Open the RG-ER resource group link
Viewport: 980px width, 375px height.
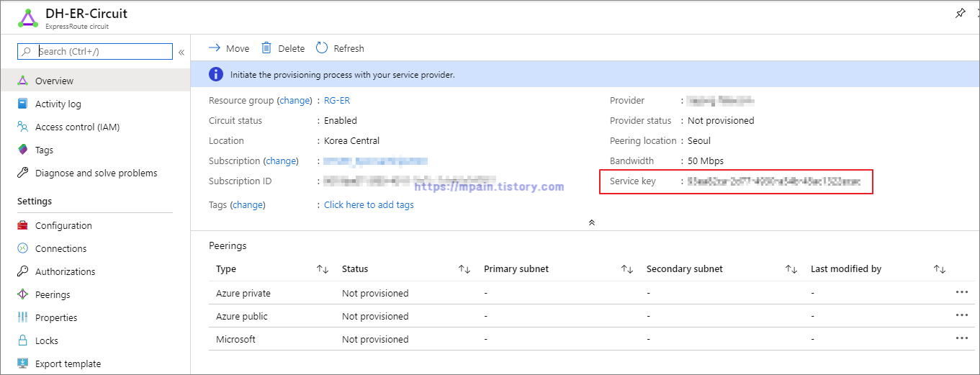tap(337, 101)
